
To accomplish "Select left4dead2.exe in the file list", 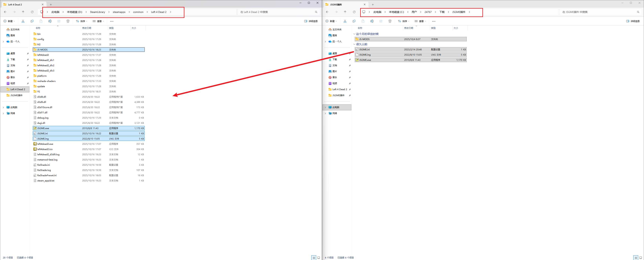I will click(x=45, y=144).
